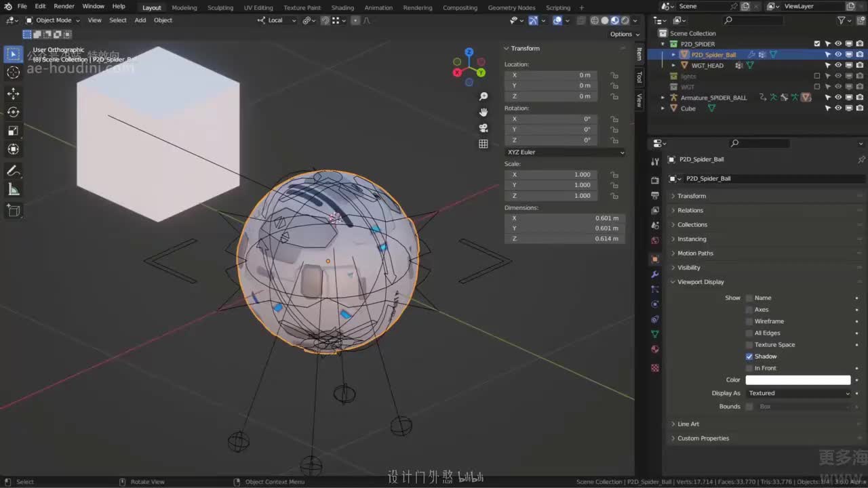Screen dimensions: 868x488
Task: Open Object properties tab icon
Action: [655, 260]
